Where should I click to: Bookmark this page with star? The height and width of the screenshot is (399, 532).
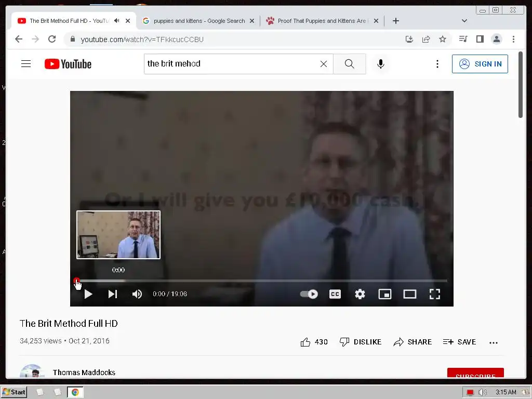point(443,39)
